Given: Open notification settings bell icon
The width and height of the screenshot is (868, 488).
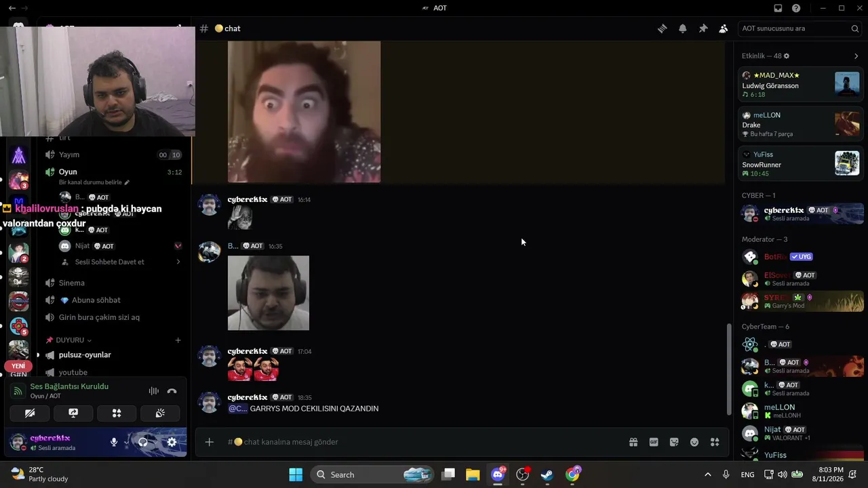Looking at the screenshot, I should tap(683, 28).
